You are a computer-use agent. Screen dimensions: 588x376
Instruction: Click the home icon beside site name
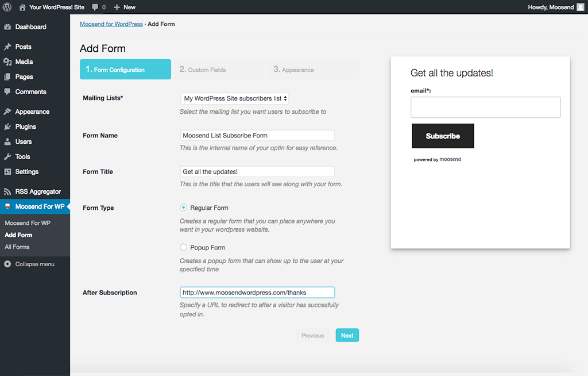coord(22,7)
